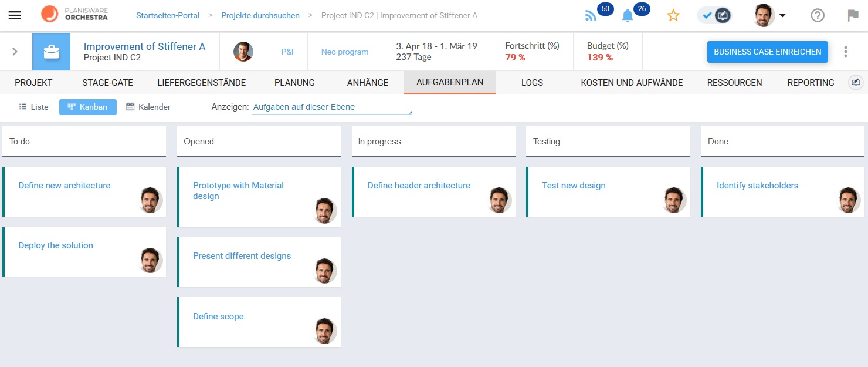The image size is (868, 367).
Task: Click the blue briefcase project icon
Action: 51,52
